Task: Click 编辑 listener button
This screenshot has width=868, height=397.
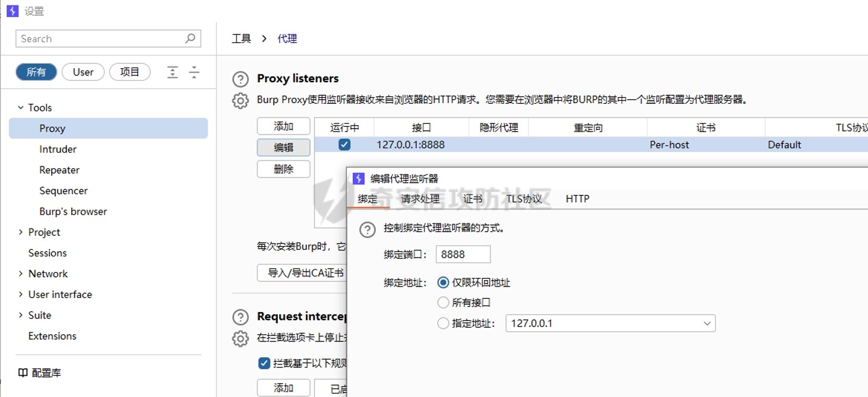Action: 284,148
